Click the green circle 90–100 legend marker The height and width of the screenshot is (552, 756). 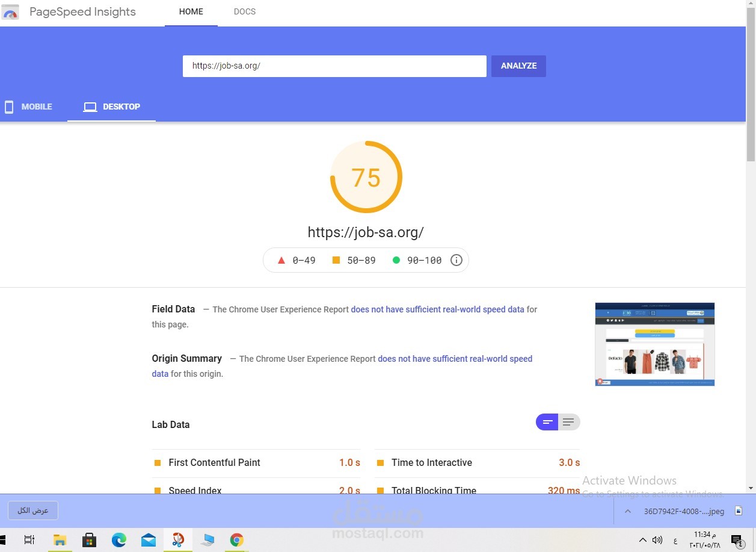396,260
